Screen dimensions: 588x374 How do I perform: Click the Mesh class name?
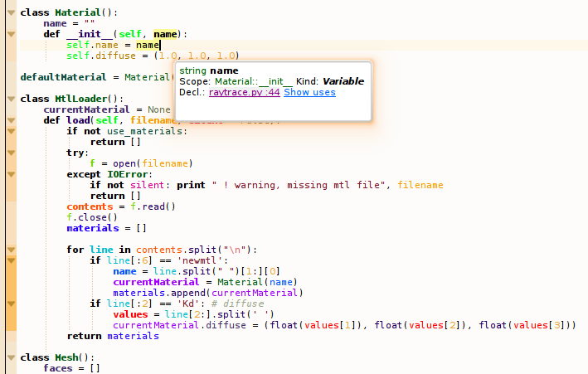tap(66, 357)
